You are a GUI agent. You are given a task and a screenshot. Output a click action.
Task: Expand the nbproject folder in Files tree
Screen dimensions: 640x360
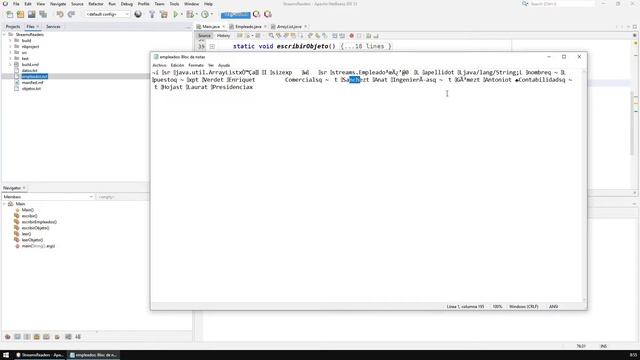10,47
